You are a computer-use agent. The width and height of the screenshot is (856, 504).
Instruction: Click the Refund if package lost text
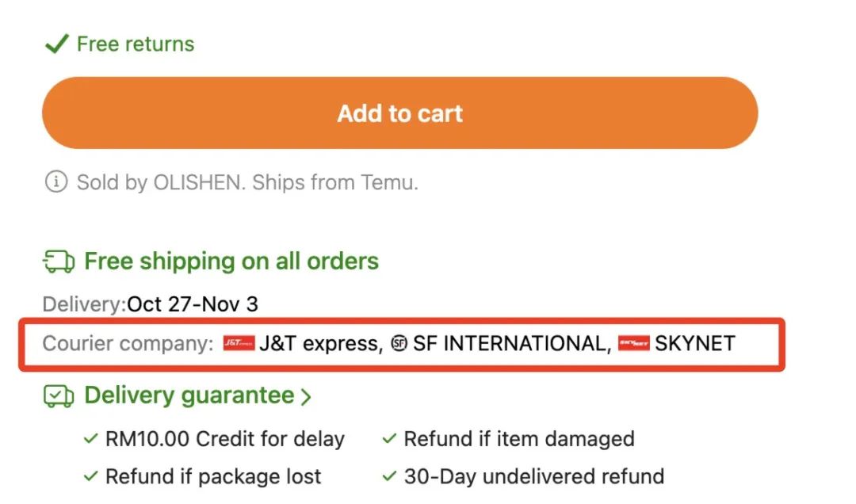pyautogui.click(x=213, y=476)
